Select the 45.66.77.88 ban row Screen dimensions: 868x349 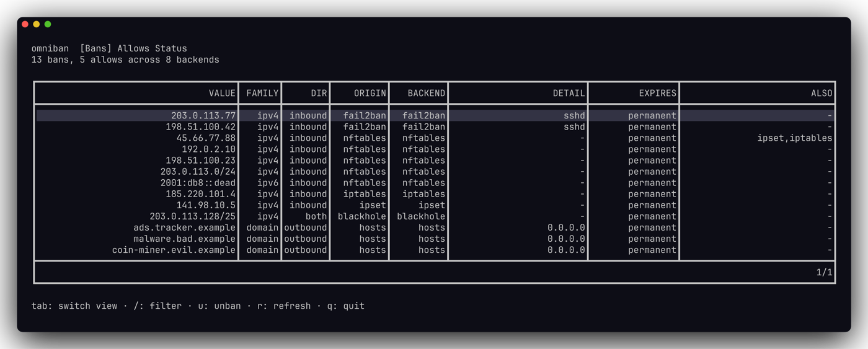[434, 138]
